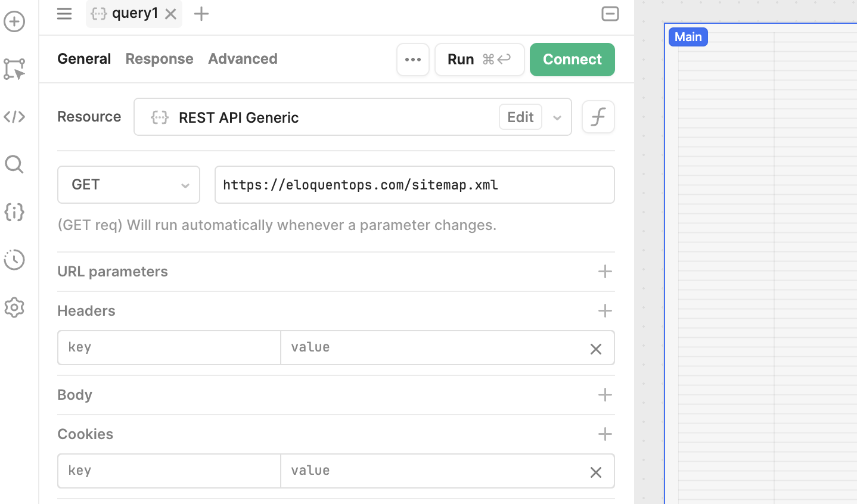Expand the resource selector chevron
Viewport: 857px width, 504px height.
(x=557, y=117)
